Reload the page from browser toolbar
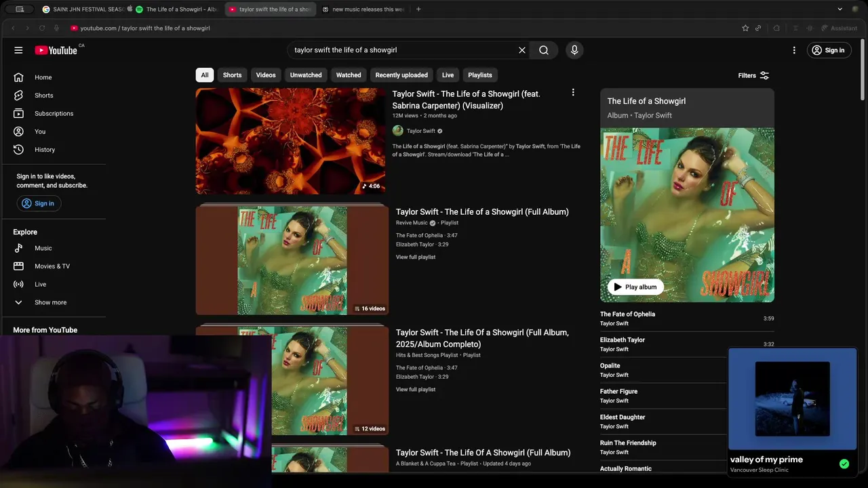 pos(42,28)
